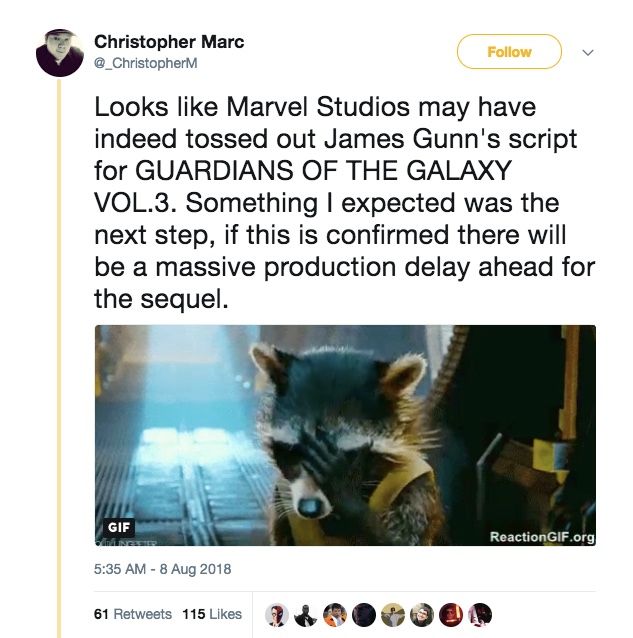Play the Rocket Raccoon facepalm GIF
The width and height of the screenshot is (633, 638).
345,437
